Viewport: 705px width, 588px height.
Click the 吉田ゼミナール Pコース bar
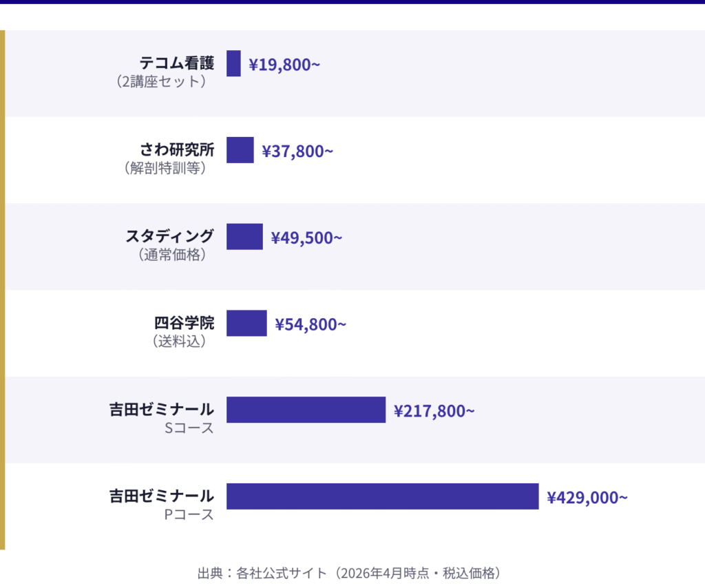382,496
